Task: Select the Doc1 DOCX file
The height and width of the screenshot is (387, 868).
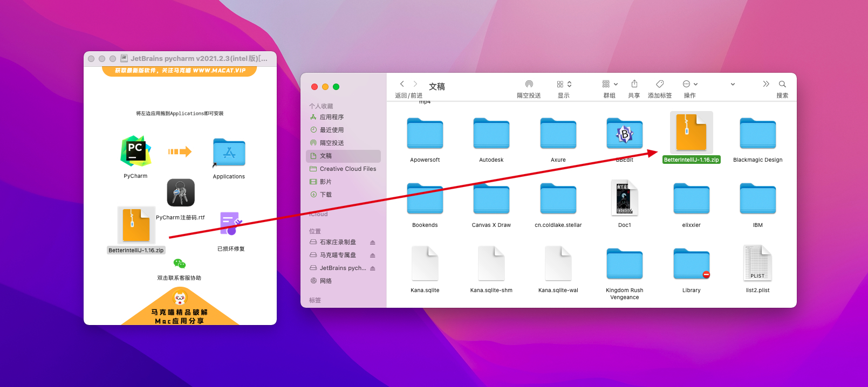Action: click(625, 198)
